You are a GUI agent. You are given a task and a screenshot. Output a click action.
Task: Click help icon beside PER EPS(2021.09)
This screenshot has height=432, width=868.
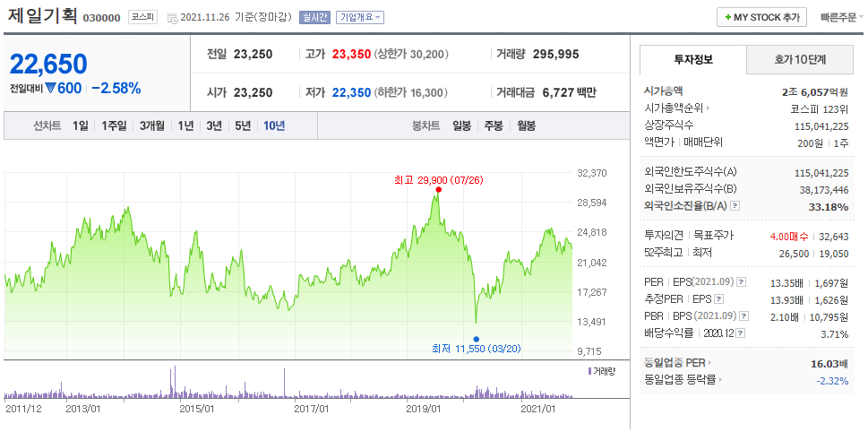point(742,282)
